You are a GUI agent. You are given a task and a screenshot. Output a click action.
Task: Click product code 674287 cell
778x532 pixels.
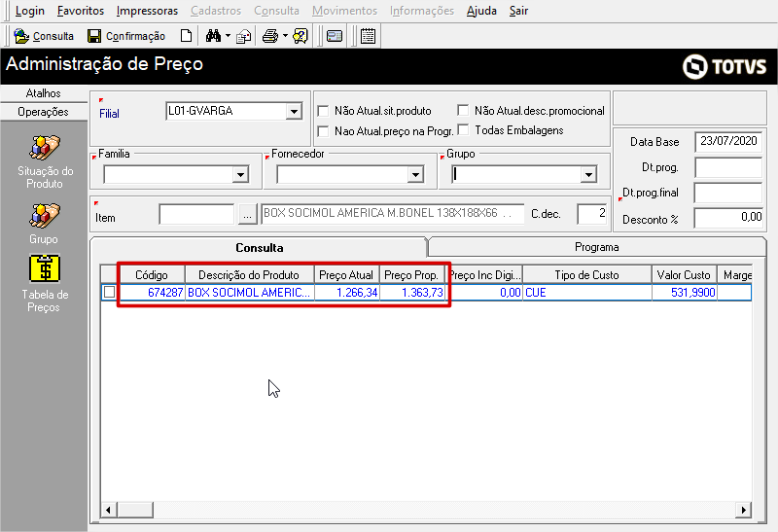pos(152,293)
